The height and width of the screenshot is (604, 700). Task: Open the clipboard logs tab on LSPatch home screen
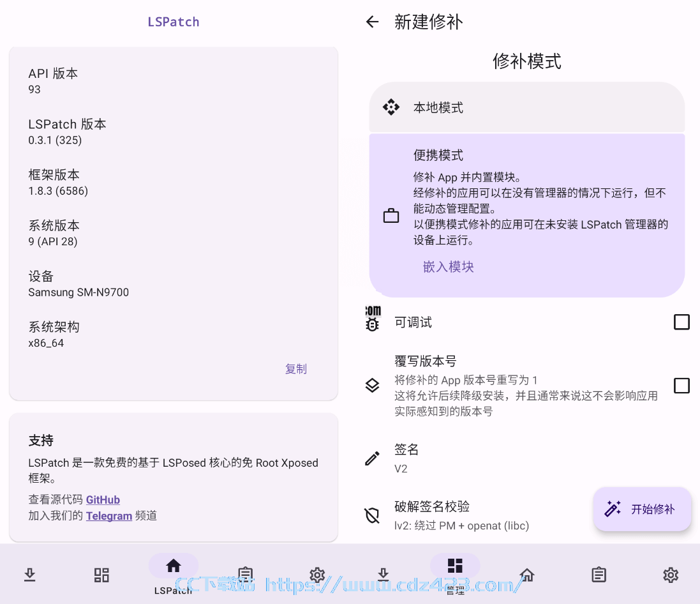click(x=245, y=575)
